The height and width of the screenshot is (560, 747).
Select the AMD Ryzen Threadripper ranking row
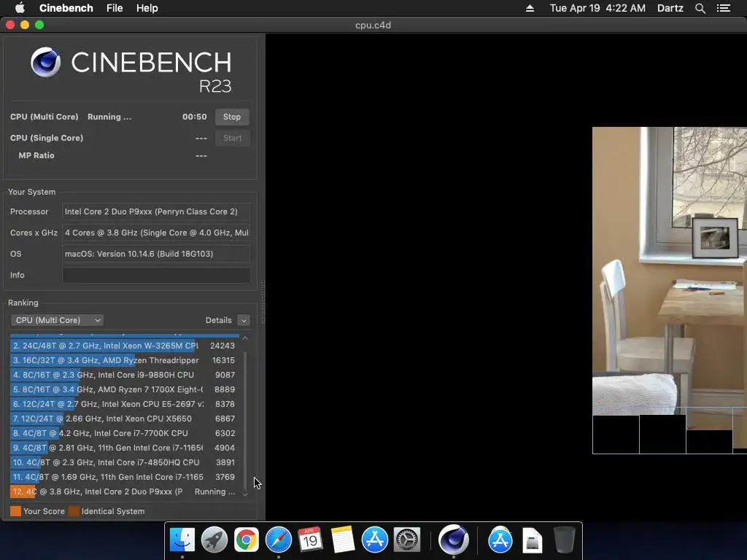pos(124,360)
